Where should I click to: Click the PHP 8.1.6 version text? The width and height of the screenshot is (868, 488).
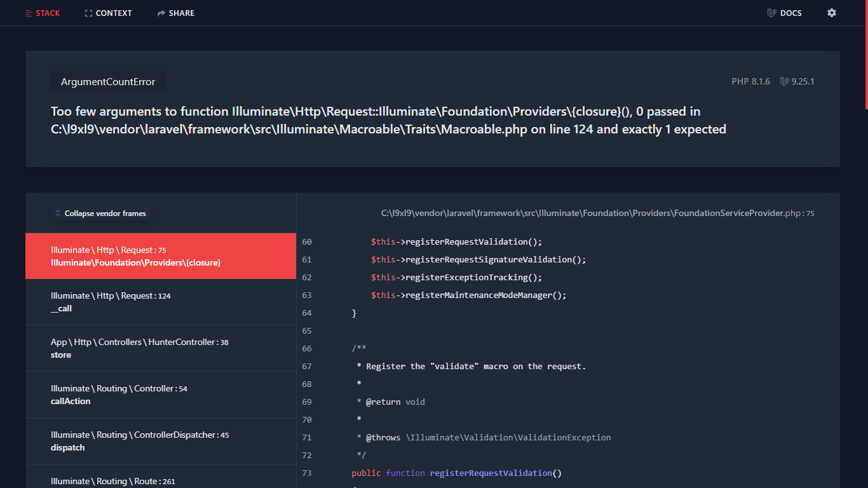point(750,81)
